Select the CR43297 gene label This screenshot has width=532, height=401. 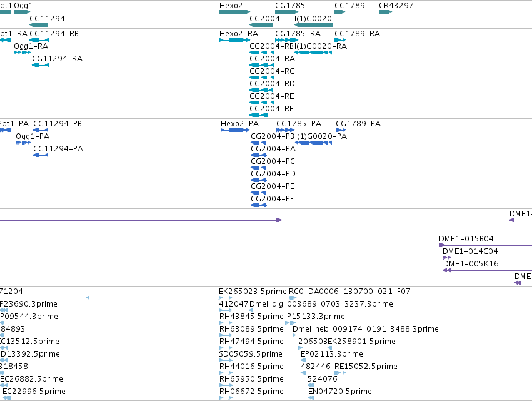(x=396, y=6)
